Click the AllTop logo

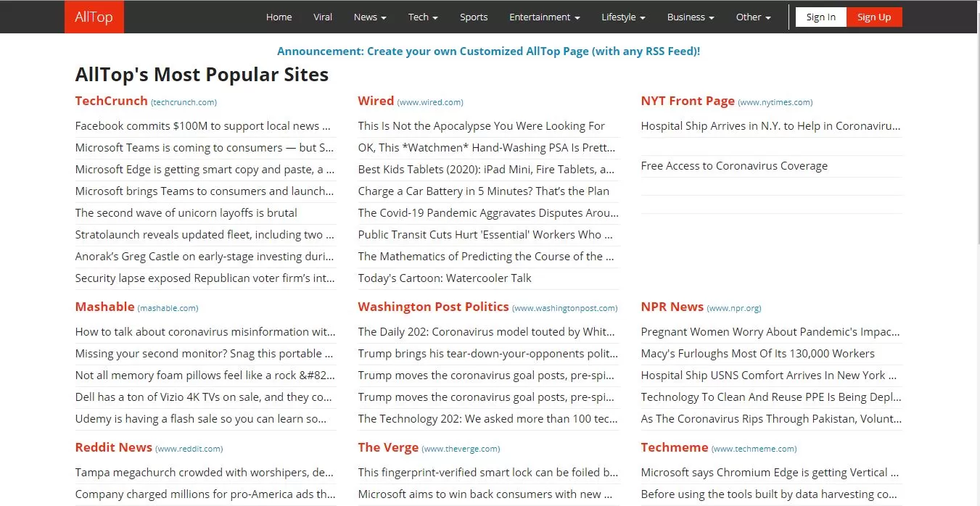(x=94, y=17)
